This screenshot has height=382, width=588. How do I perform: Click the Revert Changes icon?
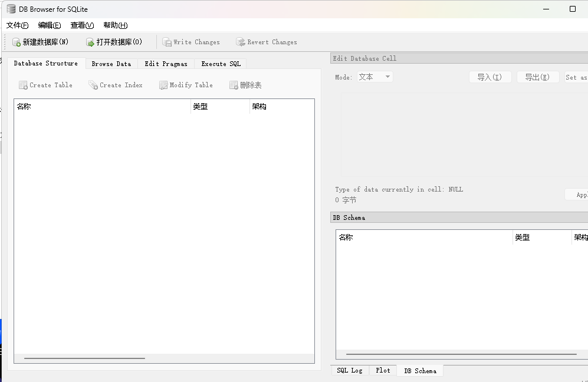241,41
